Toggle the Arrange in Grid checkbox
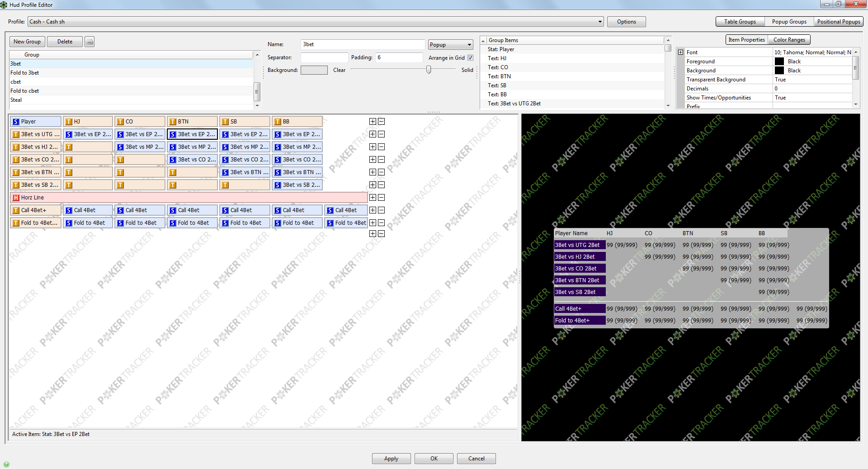Screen dimensions: 868x469 470,58
